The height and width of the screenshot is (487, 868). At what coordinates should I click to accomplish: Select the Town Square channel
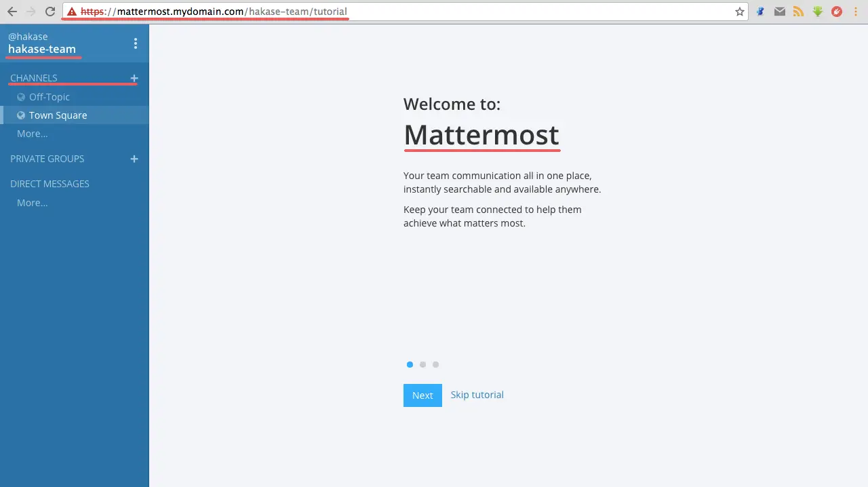[x=75, y=115]
